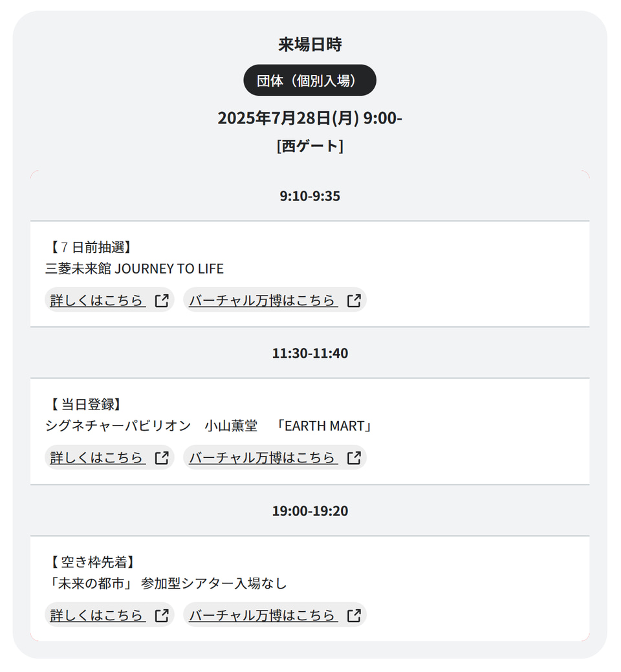Viewport: 621px width, 672px height.
Task: Open 詳しくはこちら for 未来の都市 theater event
Action: [96, 614]
